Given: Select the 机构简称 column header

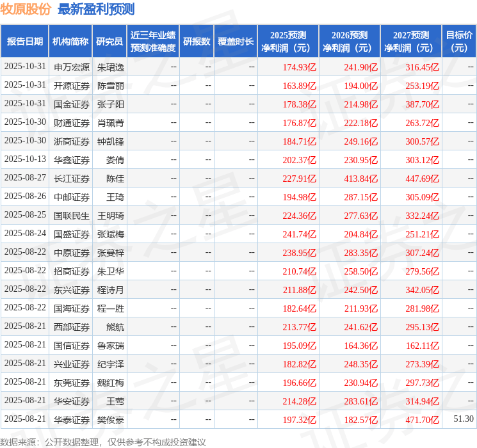Looking at the screenshot, I should click(x=70, y=42).
